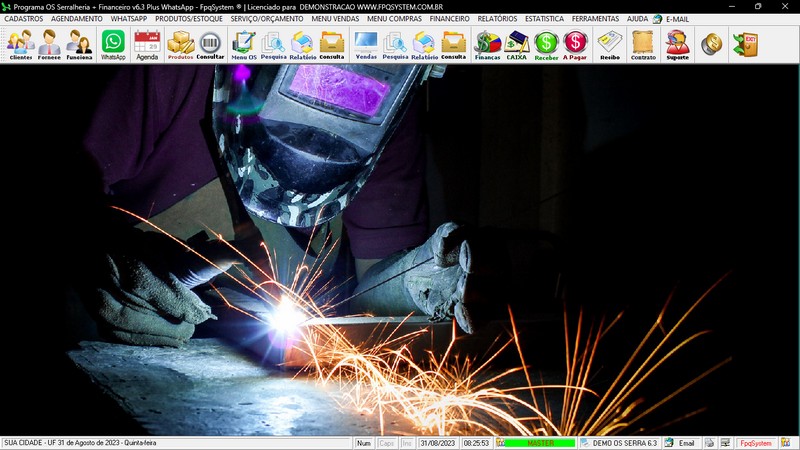Expand the RELATÓRIOS menu
The image size is (800, 450).
[497, 19]
